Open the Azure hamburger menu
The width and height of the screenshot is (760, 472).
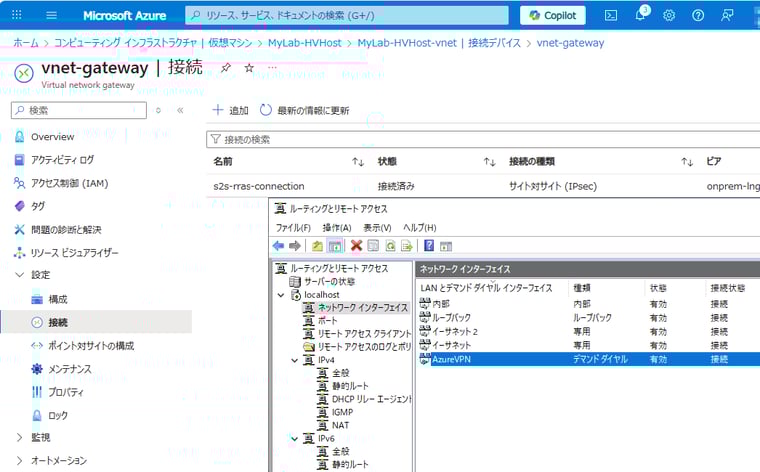[x=51, y=15]
